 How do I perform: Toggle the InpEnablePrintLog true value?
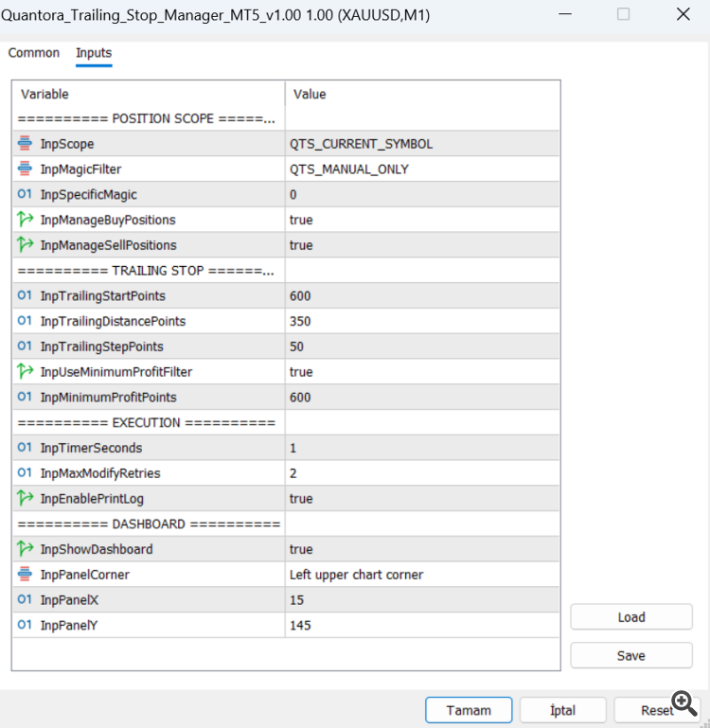[x=422, y=499]
